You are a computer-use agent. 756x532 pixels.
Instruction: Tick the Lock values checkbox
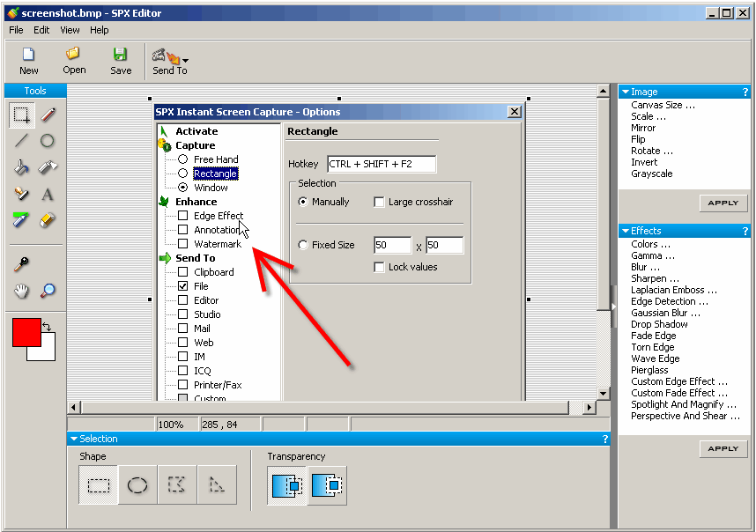coord(379,267)
